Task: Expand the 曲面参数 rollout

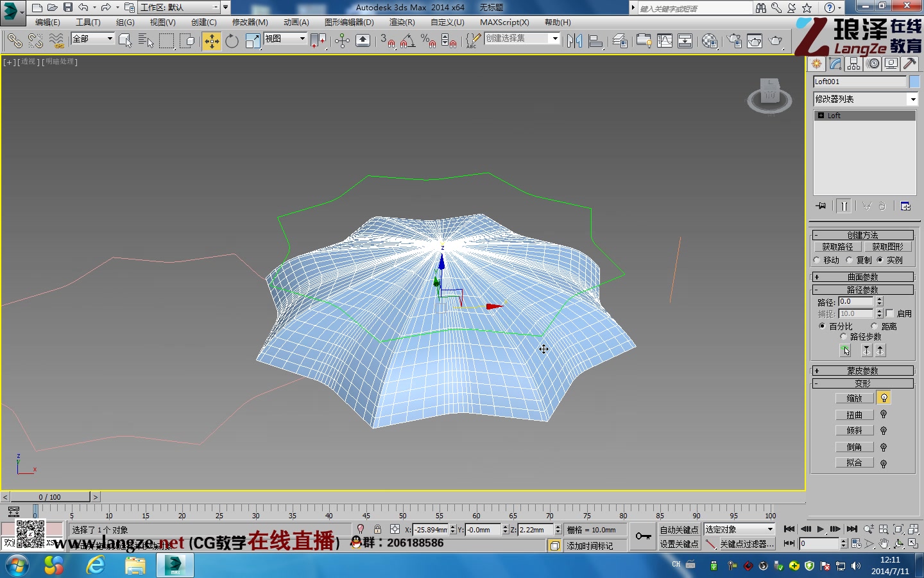Action: tap(862, 277)
